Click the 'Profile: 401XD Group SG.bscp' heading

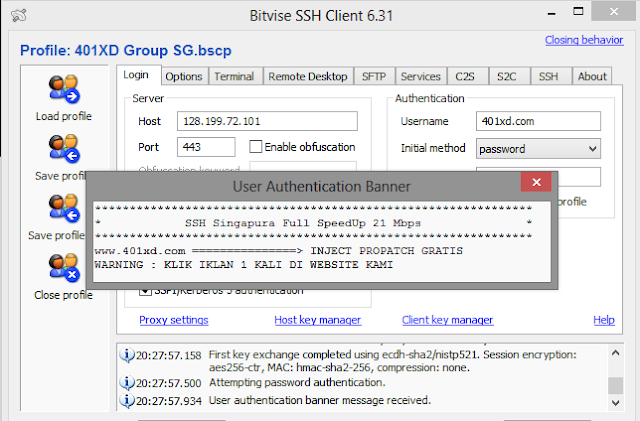(x=126, y=51)
